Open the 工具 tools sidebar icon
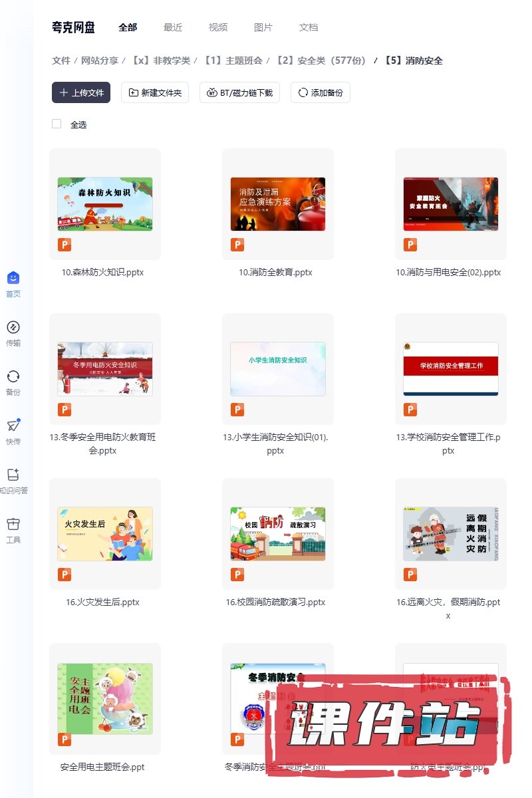The height and width of the screenshot is (798, 532). coord(13,525)
